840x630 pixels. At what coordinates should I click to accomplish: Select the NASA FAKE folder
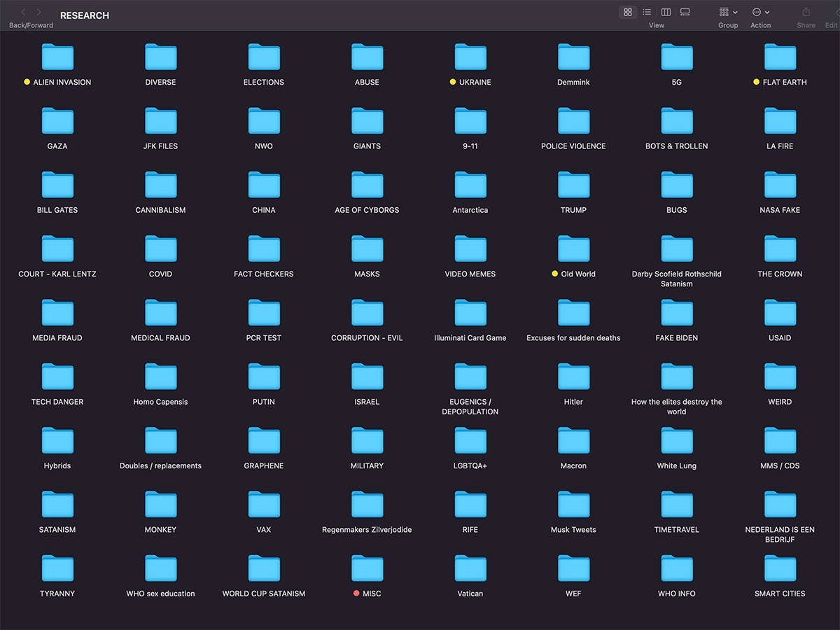(x=780, y=185)
